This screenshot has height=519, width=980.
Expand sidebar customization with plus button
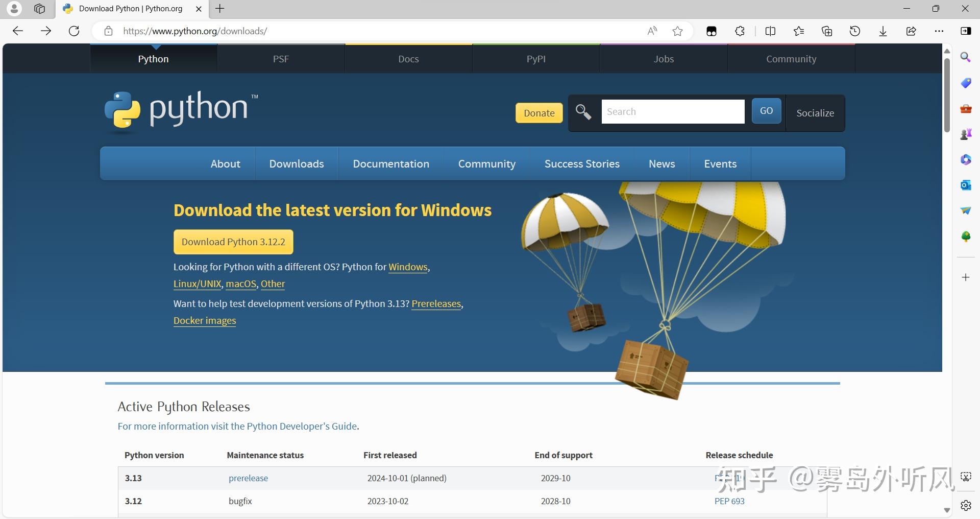point(965,277)
